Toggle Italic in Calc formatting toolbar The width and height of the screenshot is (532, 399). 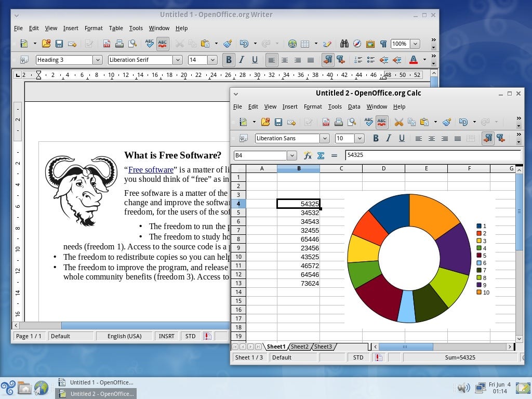pos(389,138)
